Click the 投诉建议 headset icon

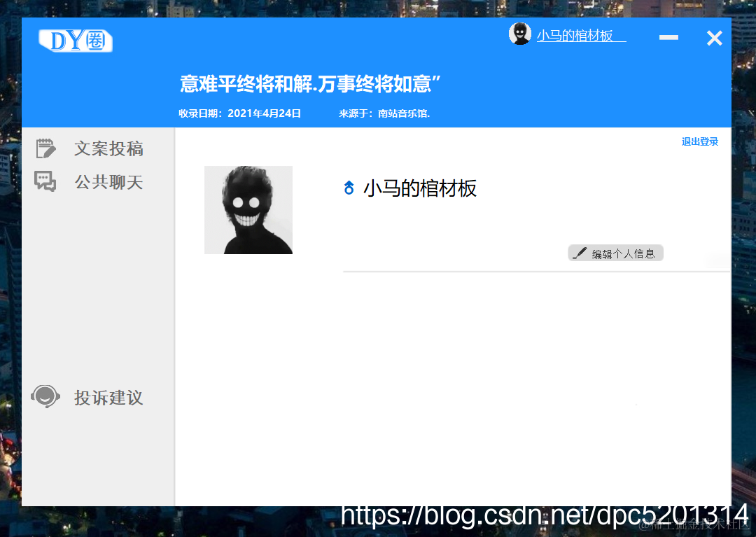click(x=45, y=396)
